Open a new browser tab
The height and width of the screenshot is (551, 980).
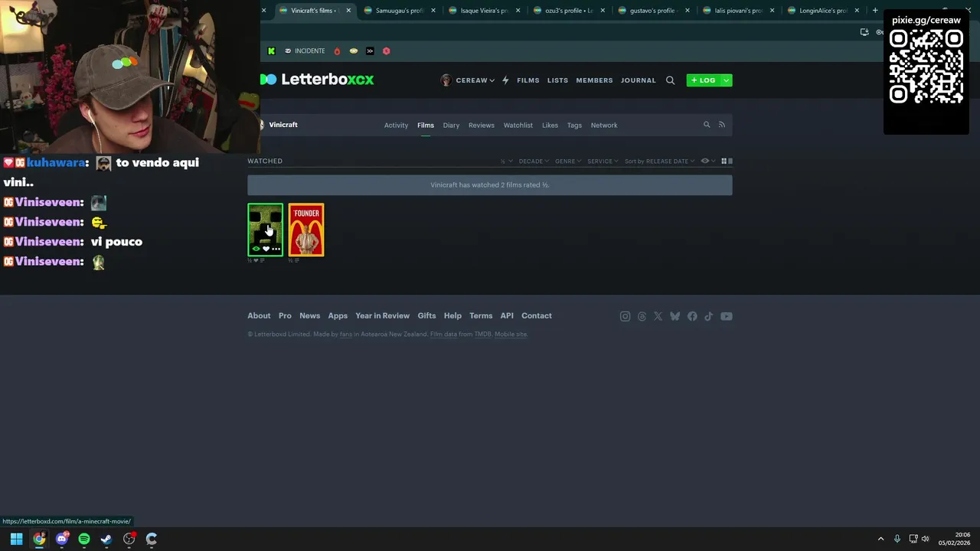click(x=875, y=11)
